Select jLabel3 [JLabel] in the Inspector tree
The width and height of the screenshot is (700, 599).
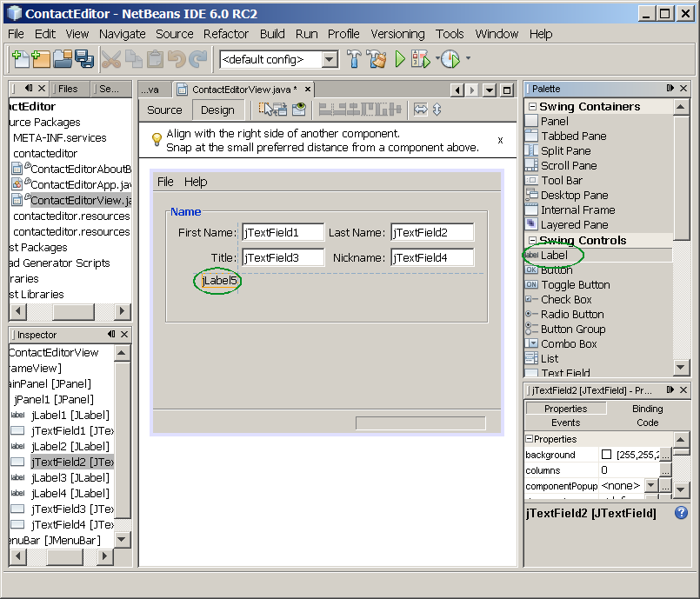coord(70,477)
